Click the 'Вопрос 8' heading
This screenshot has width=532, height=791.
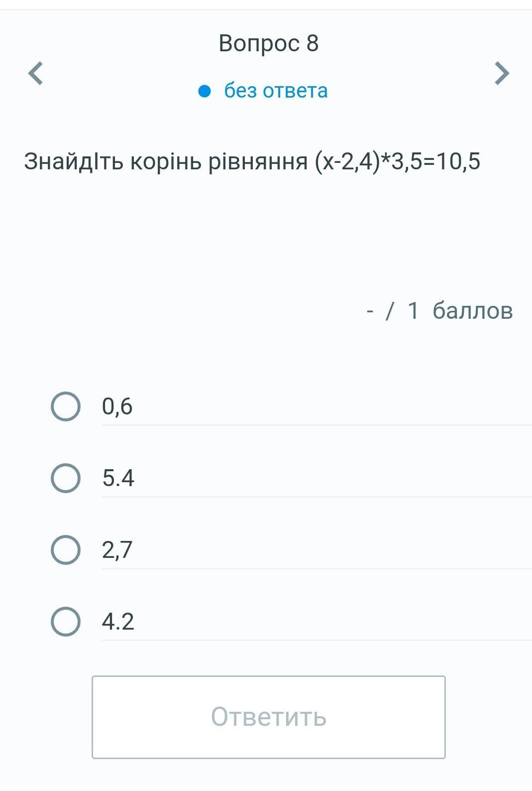[x=268, y=43]
